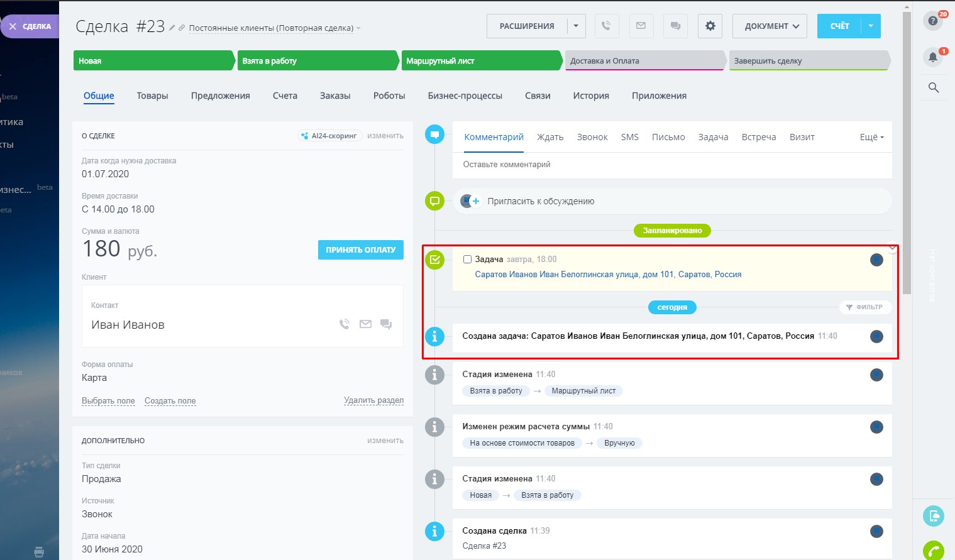Click the search magnifier icon in right sidebar
This screenshot has width=955, height=560.
[934, 88]
